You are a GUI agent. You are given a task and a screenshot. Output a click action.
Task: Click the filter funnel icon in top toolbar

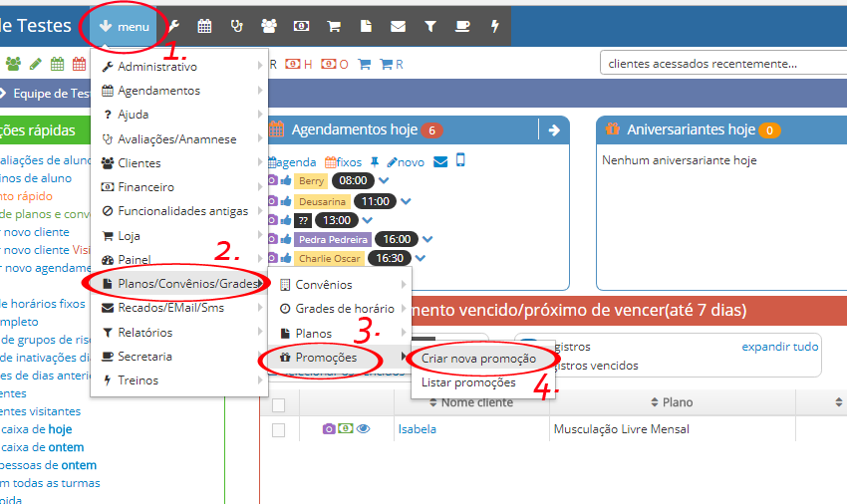429,27
